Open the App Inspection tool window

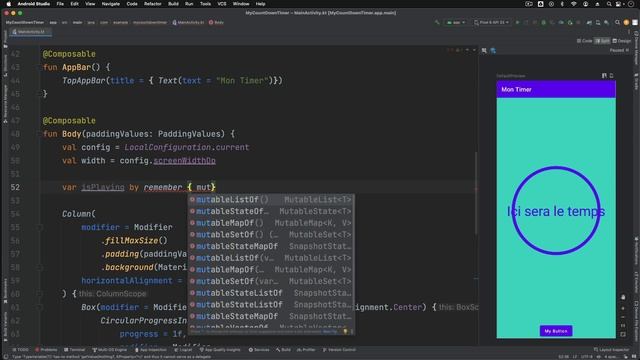150,350
